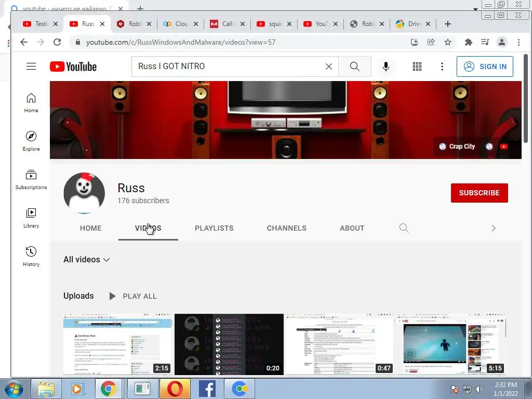This screenshot has width=532, height=399.
Task: Open the 5:15 video thumbnail
Action: click(x=451, y=344)
